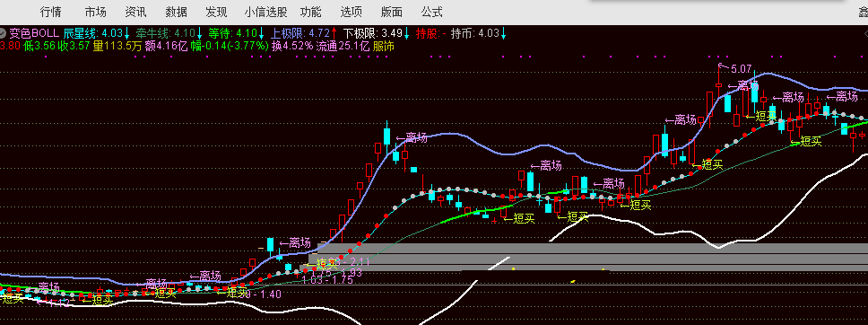The width and height of the screenshot is (868, 325).
Task: Click the 额4.16亿 turnover amount
Action: (167, 46)
